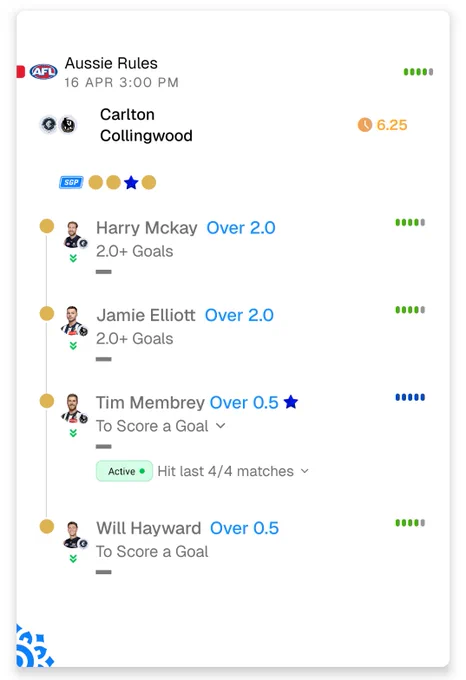Click the SGP badge icon

pyautogui.click(x=71, y=182)
